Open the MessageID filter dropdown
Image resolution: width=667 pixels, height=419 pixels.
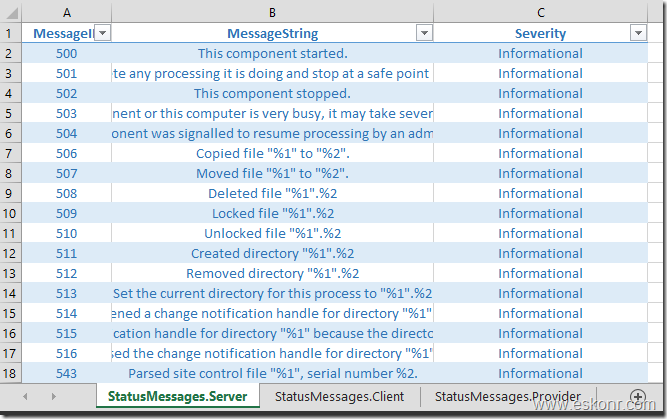point(101,34)
